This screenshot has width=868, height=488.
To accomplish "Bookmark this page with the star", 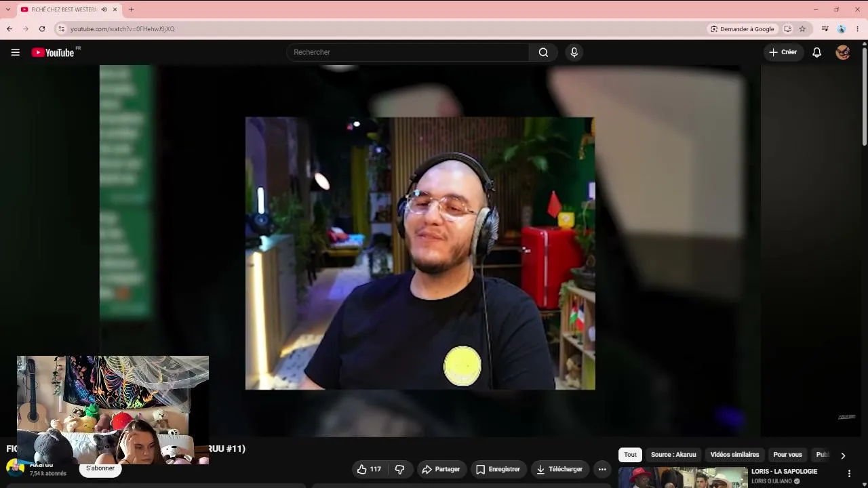I will click(x=802, y=29).
